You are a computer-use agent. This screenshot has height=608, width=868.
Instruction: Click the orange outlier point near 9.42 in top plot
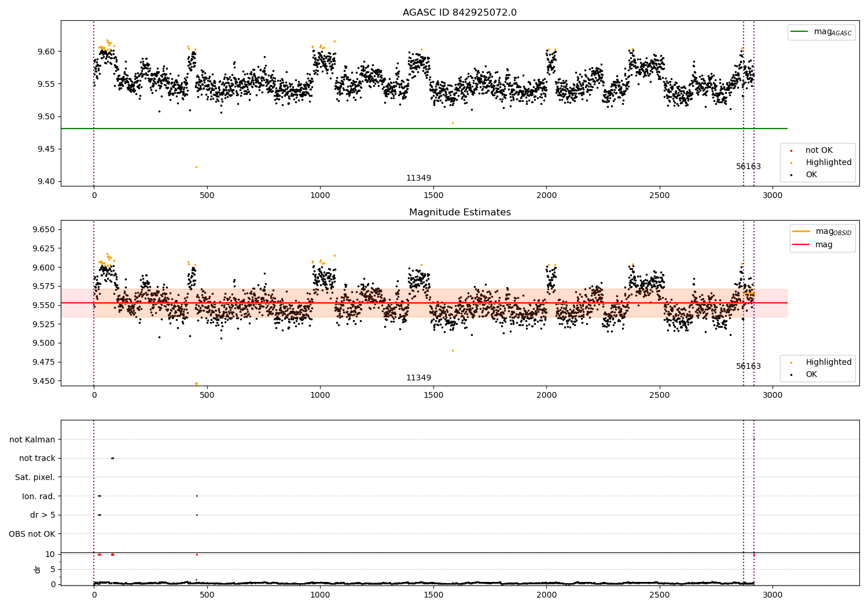(x=196, y=167)
